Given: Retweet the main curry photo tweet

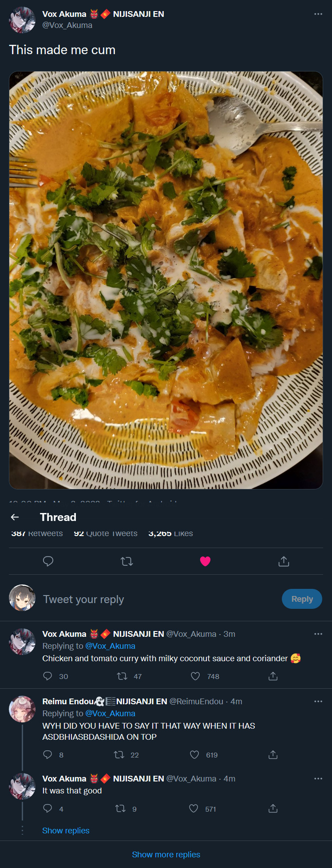Looking at the screenshot, I should pos(127,561).
